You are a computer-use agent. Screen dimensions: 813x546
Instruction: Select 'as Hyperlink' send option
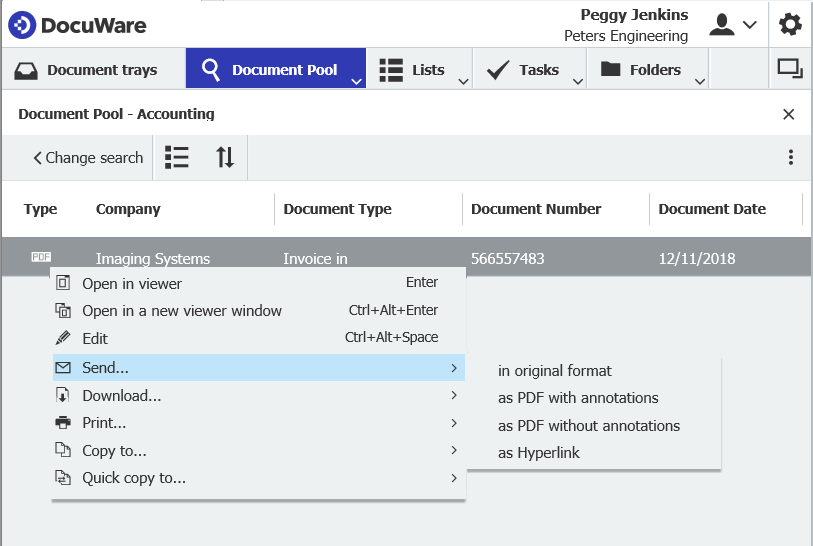click(x=539, y=453)
